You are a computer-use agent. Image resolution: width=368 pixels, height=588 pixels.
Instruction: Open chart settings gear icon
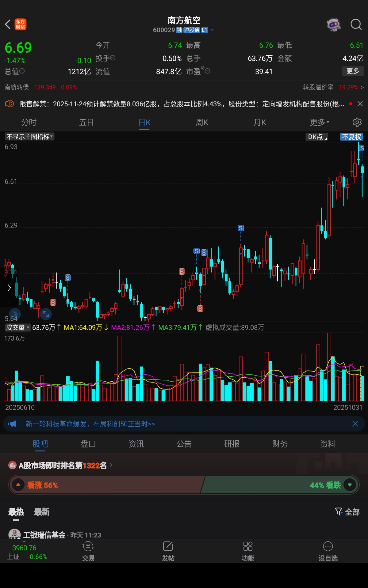click(357, 122)
